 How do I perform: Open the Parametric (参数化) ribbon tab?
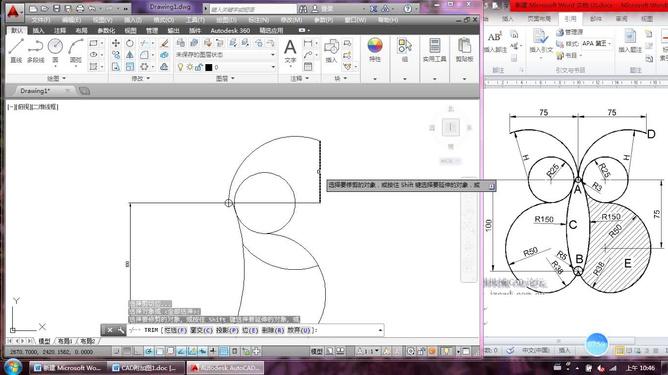pyautogui.click(x=106, y=31)
